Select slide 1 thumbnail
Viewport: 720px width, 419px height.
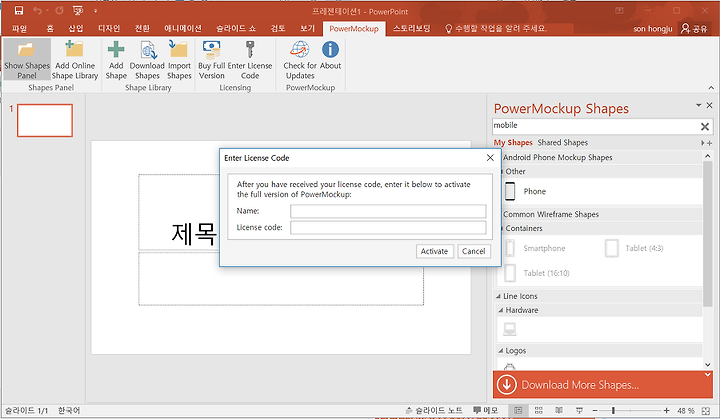tap(45, 120)
